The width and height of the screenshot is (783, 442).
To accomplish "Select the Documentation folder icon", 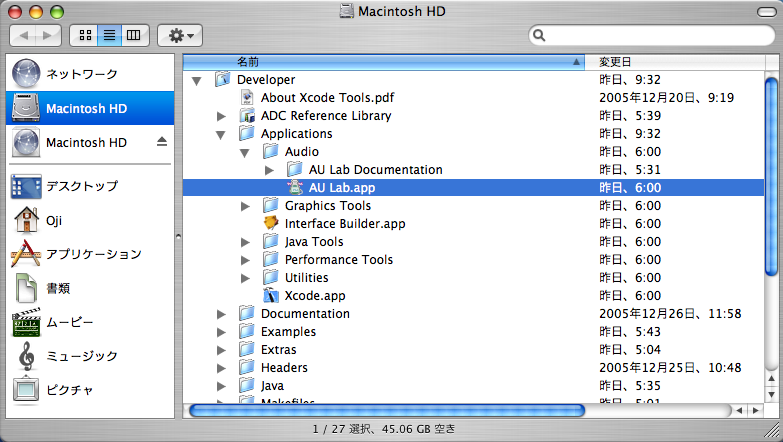I will tap(247, 313).
